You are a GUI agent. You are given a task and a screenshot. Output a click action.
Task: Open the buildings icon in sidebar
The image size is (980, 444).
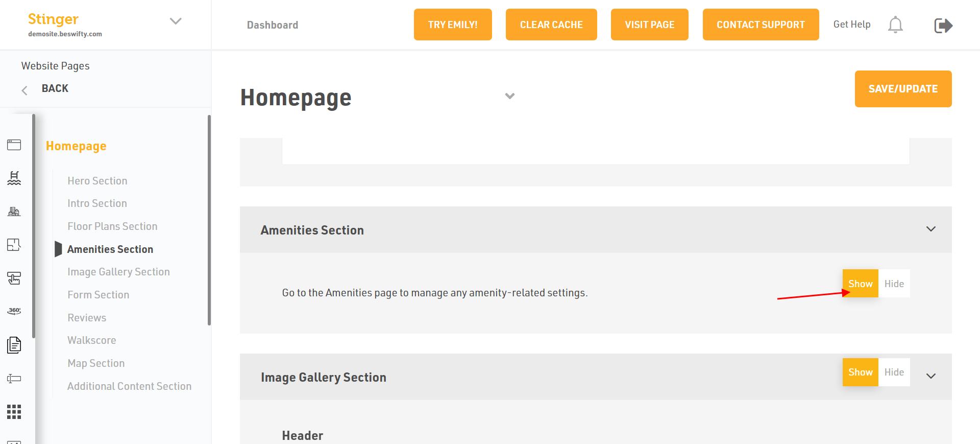click(x=14, y=212)
